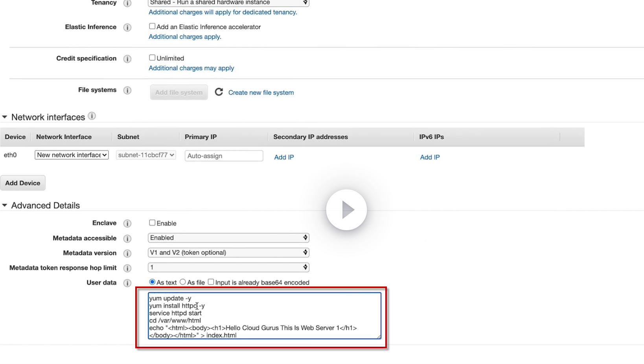The image size is (644, 364).
Task: Click the Add Device button
Action: tap(23, 183)
